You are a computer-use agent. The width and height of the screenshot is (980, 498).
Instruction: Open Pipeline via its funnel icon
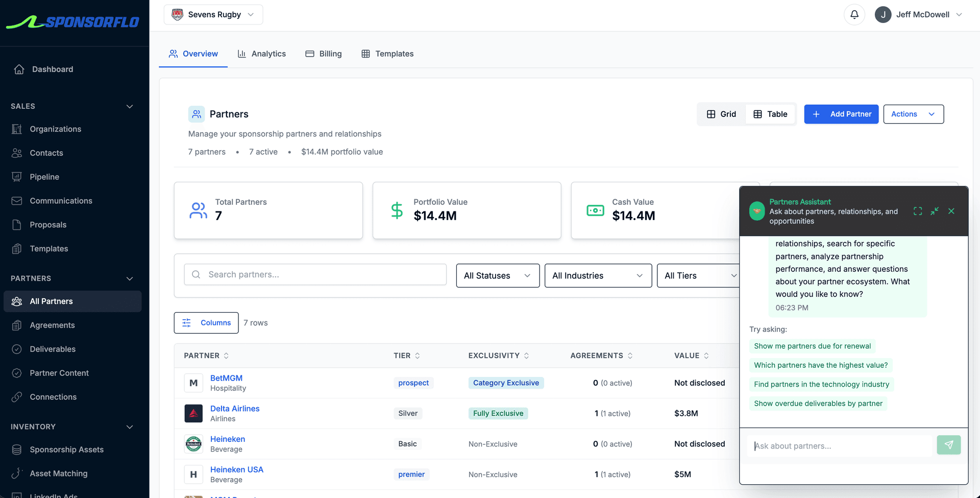[17, 177]
